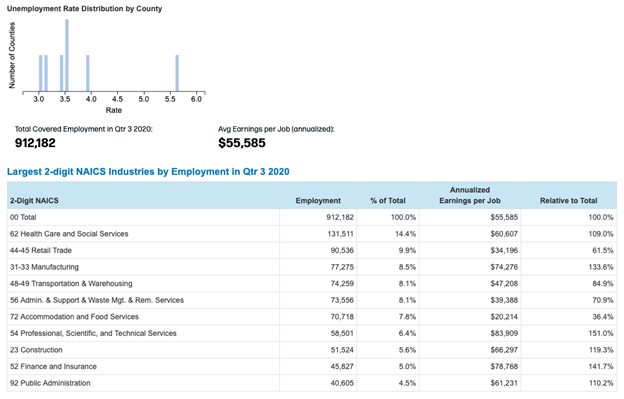Click Retail Trade relative value 61.5%

click(x=603, y=250)
